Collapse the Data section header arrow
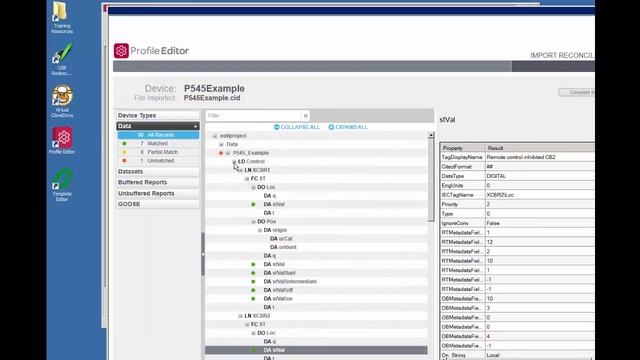The height and width of the screenshot is (360, 640). tap(195, 126)
